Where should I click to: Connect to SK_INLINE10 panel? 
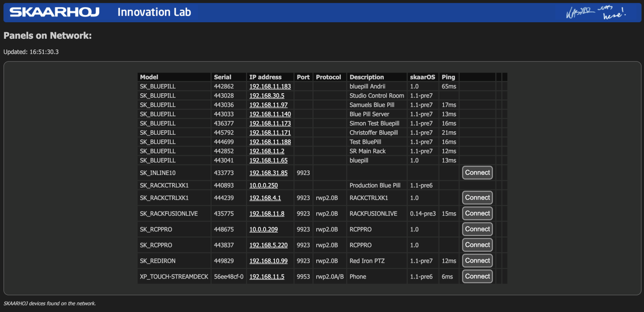point(477,173)
